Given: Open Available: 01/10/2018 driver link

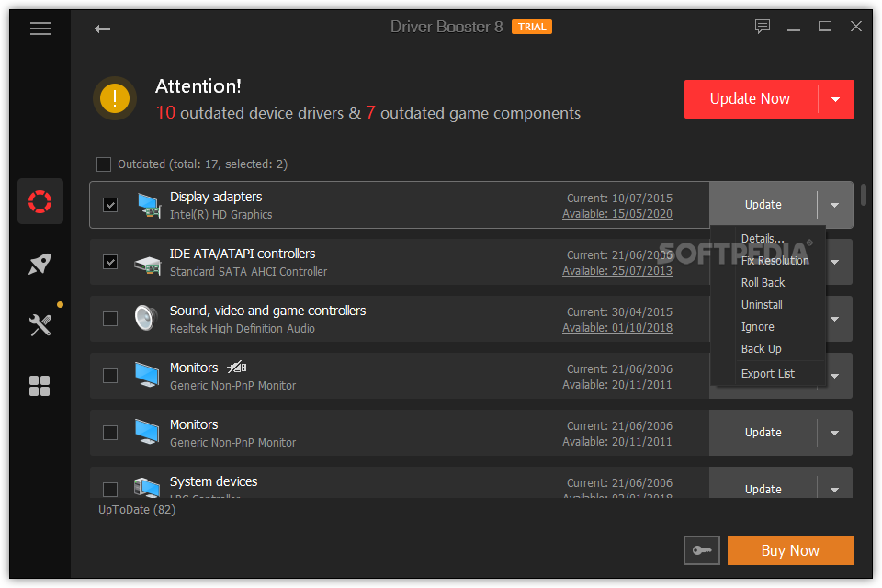Looking at the screenshot, I should 617,327.
